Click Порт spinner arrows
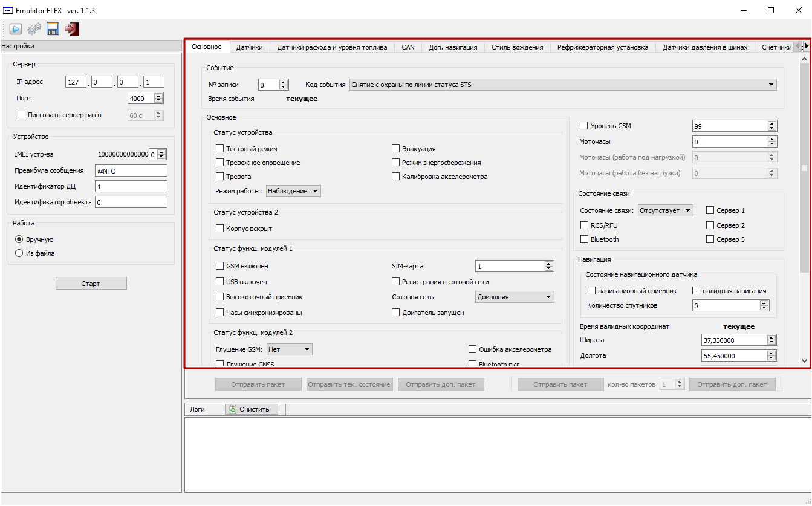 pyautogui.click(x=158, y=98)
